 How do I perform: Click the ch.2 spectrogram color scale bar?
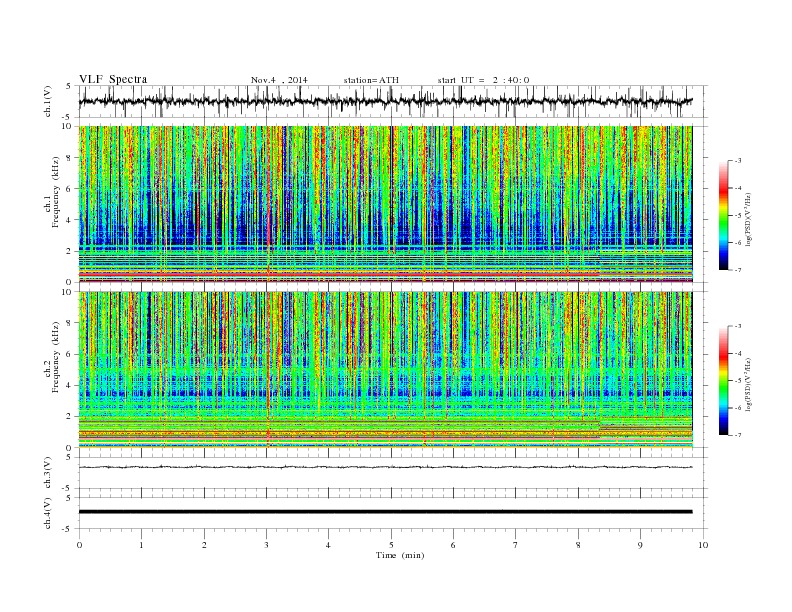pos(723,381)
